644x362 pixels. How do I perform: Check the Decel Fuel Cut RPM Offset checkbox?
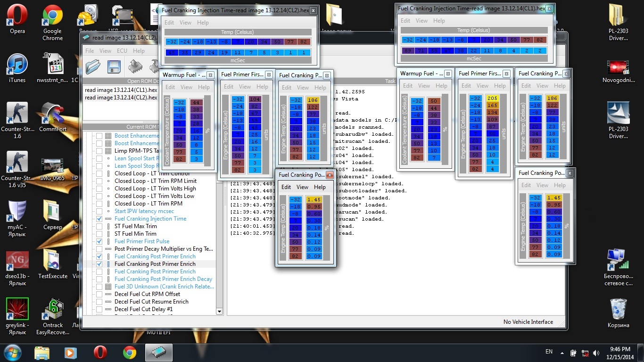coord(99,294)
